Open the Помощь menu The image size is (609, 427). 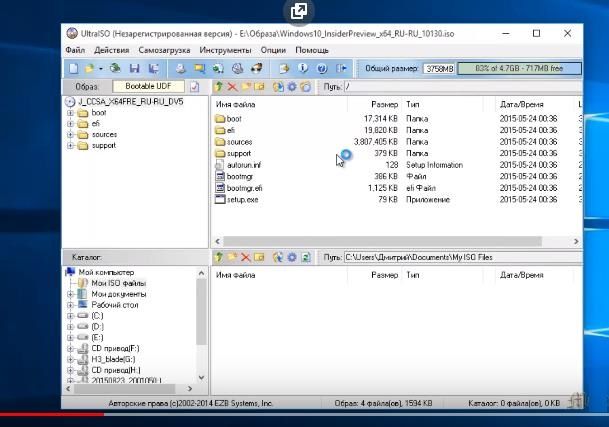312,50
